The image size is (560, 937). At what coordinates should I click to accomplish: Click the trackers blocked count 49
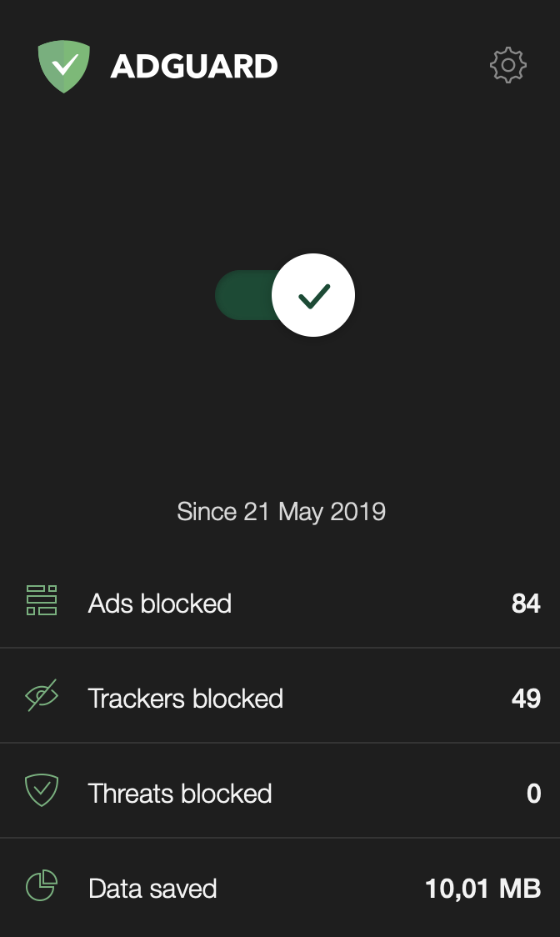pyautogui.click(x=526, y=699)
